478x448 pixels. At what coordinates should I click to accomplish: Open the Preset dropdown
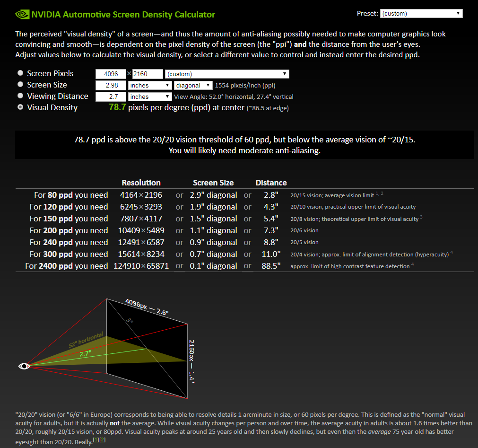421,13
